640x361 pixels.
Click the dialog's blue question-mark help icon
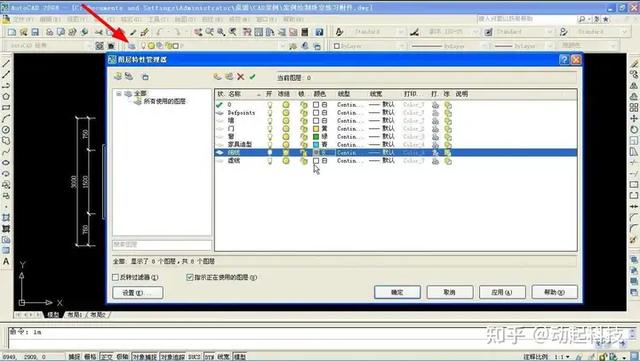coord(564,60)
